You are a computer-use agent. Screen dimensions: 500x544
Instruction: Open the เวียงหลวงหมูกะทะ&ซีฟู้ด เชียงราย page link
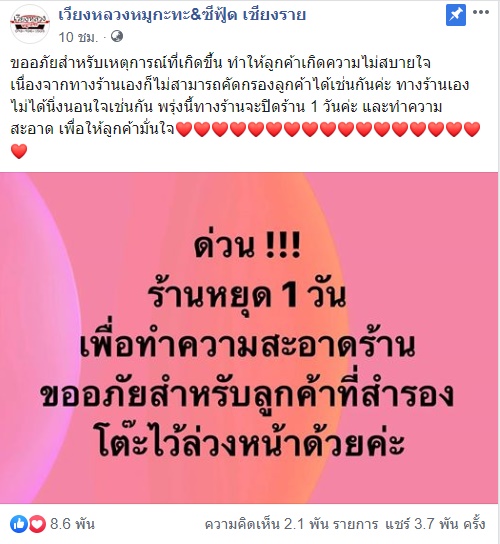(x=182, y=15)
